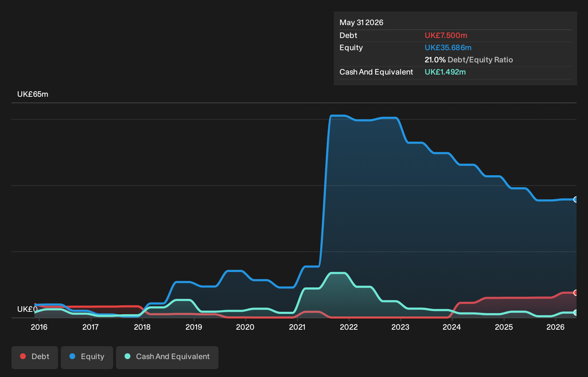Click the May 31 2026 tooltip date
Viewport: 588px width, 377px height.
point(361,23)
